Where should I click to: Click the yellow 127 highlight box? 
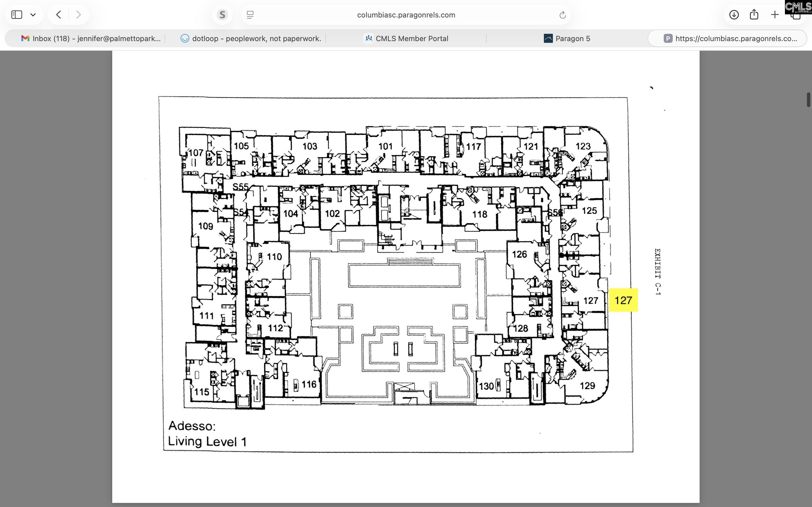click(x=623, y=300)
